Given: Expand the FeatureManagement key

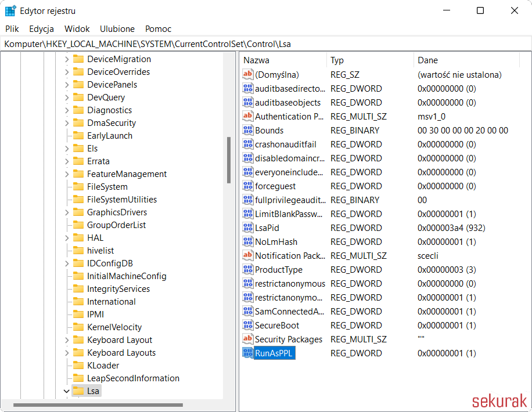Looking at the screenshot, I should tap(66, 174).
